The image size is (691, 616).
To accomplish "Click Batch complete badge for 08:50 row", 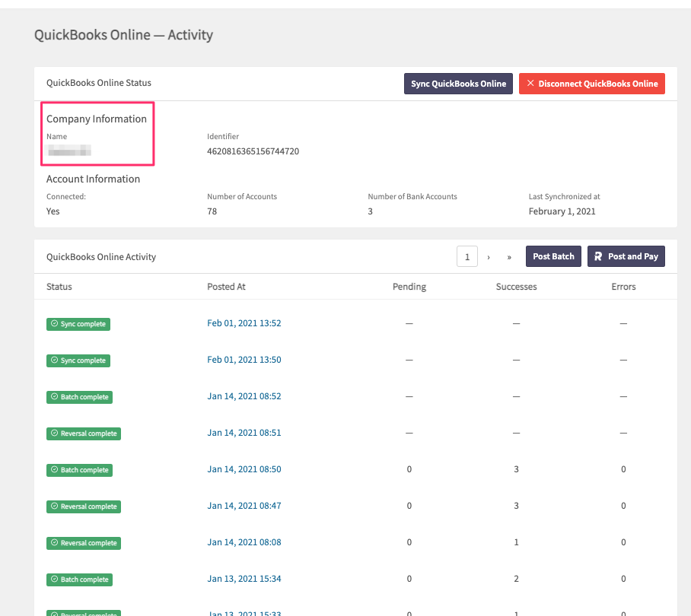I will 79,470.
